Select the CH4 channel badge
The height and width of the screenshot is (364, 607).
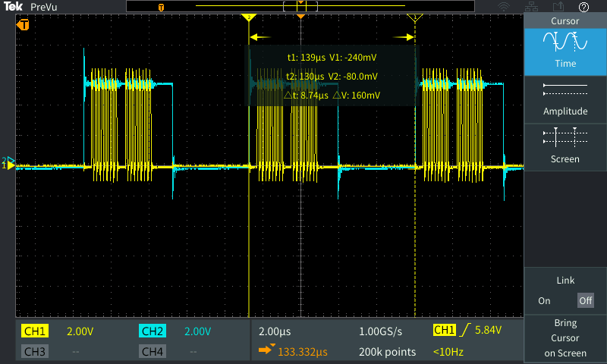[x=153, y=352]
